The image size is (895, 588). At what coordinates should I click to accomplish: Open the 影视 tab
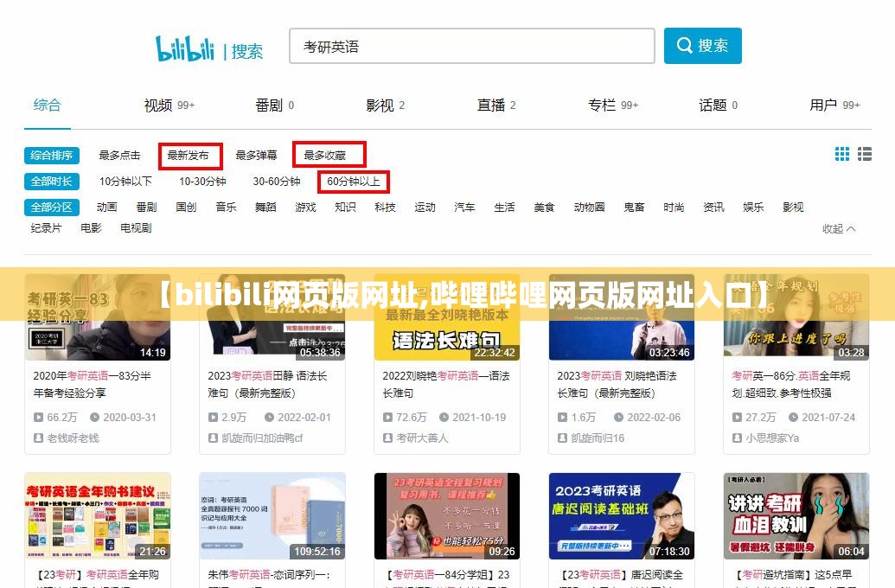pyautogui.click(x=386, y=105)
